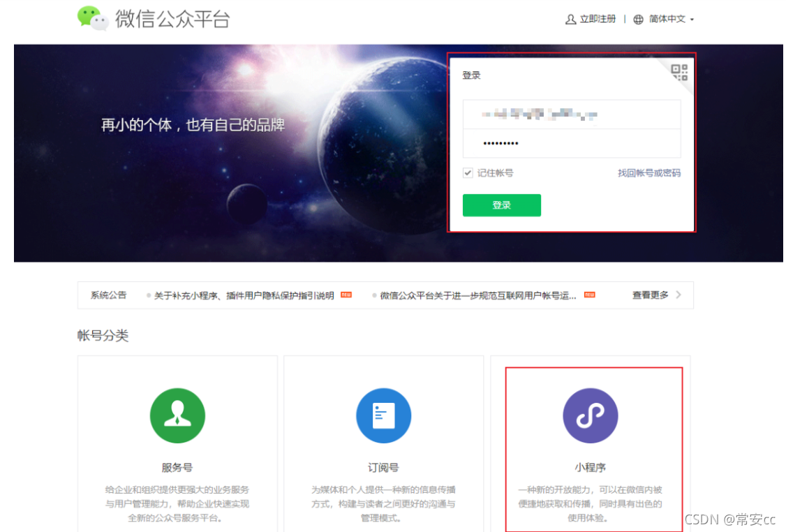Click the 系统公告 label

(x=108, y=295)
